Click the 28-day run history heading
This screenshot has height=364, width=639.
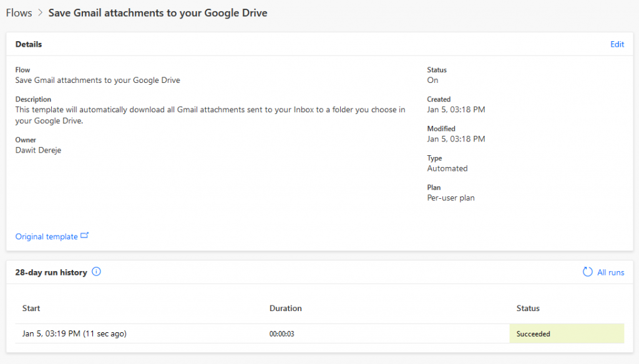(51, 272)
